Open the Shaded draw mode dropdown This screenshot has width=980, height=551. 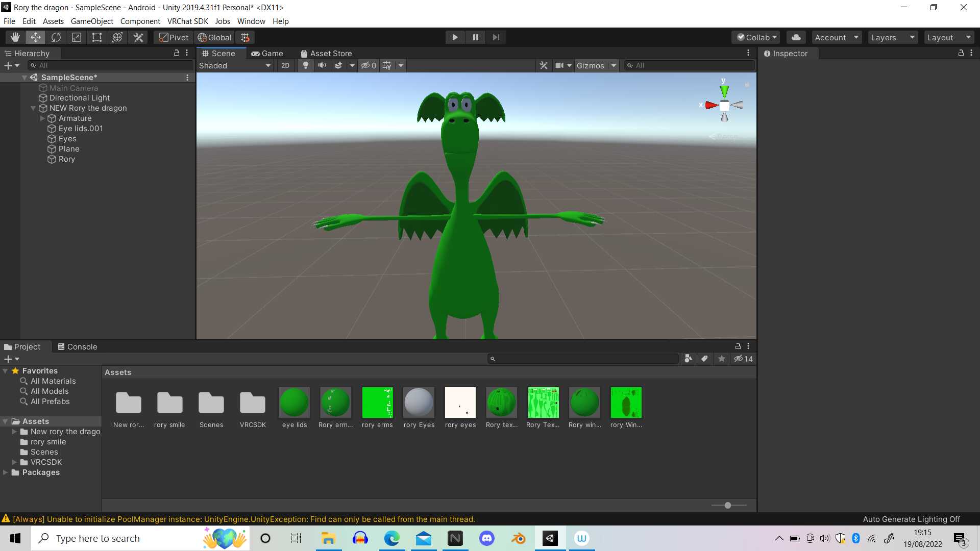(235, 65)
